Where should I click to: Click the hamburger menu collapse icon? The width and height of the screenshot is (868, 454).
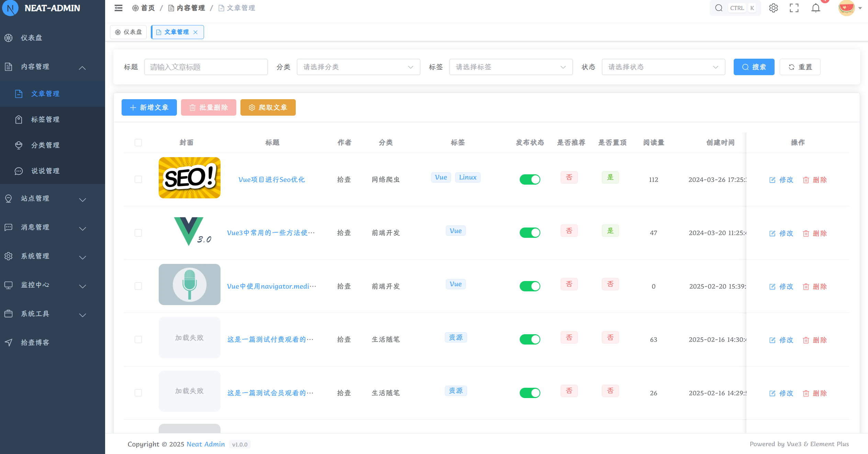119,8
